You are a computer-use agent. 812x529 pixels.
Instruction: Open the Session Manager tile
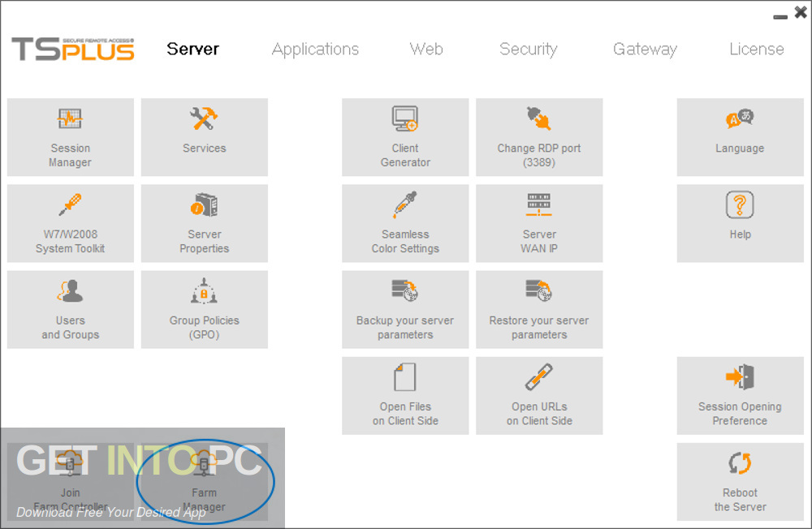[x=71, y=137]
